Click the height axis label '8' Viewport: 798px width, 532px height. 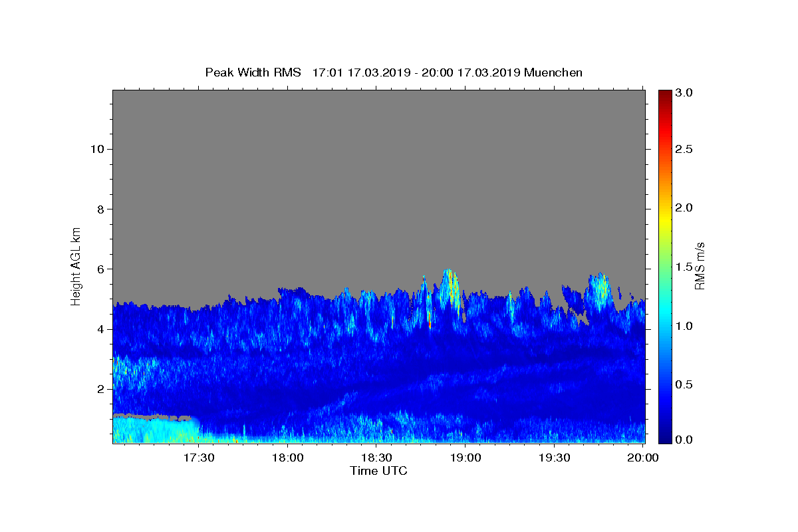tap(100, 209)
